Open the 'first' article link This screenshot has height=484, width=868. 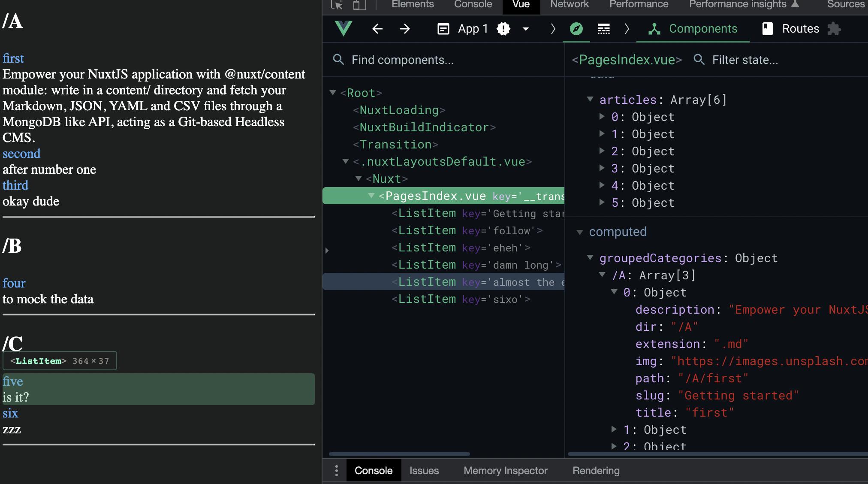pos(13,58)
